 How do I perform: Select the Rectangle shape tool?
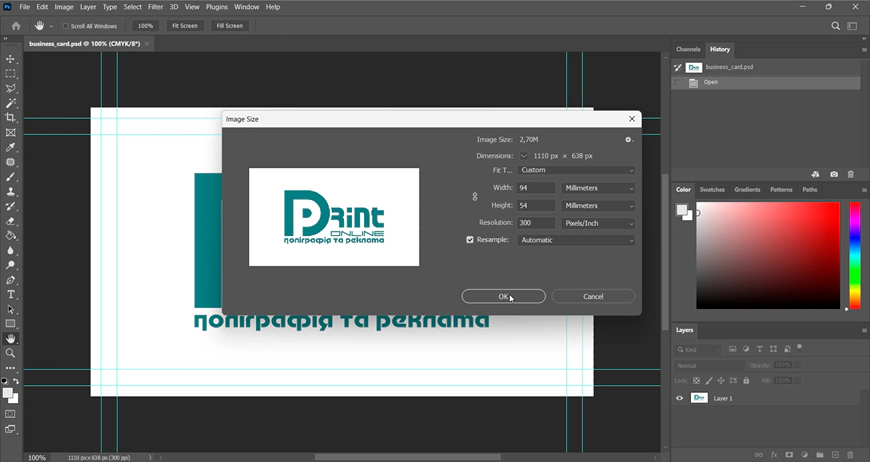click(11, 324)
